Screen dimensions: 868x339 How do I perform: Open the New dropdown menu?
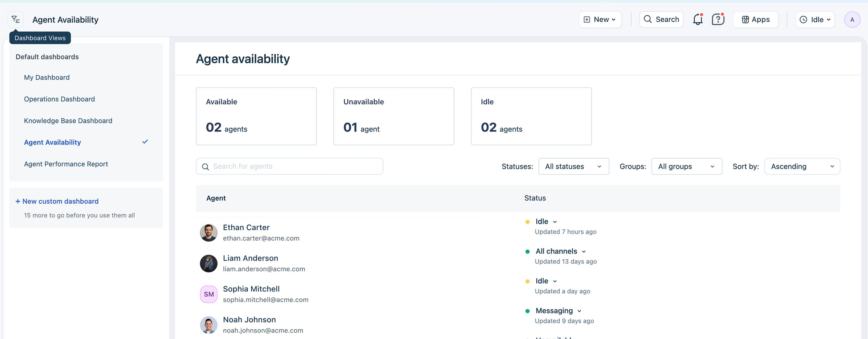click(600, 20)
